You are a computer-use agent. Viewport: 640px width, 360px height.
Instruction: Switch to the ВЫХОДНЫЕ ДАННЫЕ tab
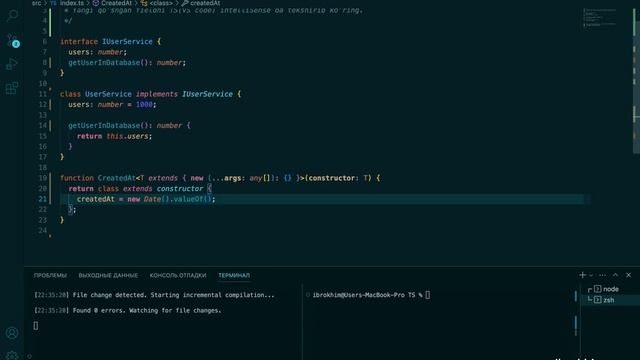[108, 276]
